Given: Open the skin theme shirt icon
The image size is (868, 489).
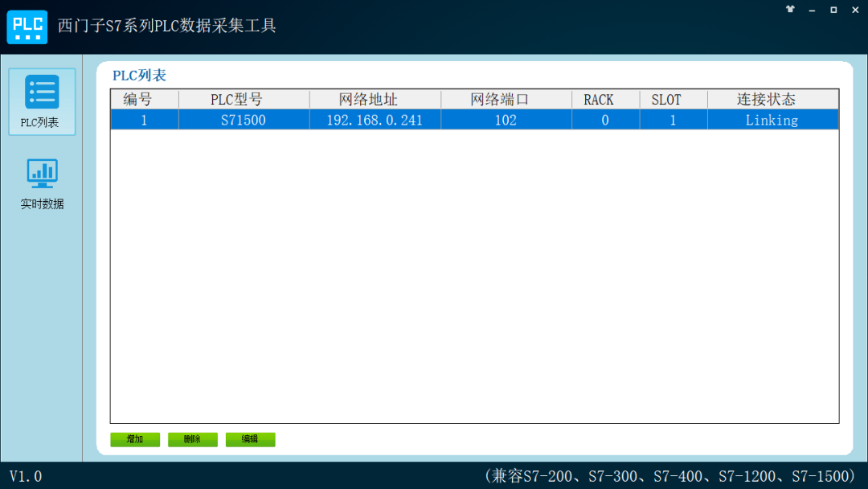Looking at the screenshot, I should tap(790, 10).
